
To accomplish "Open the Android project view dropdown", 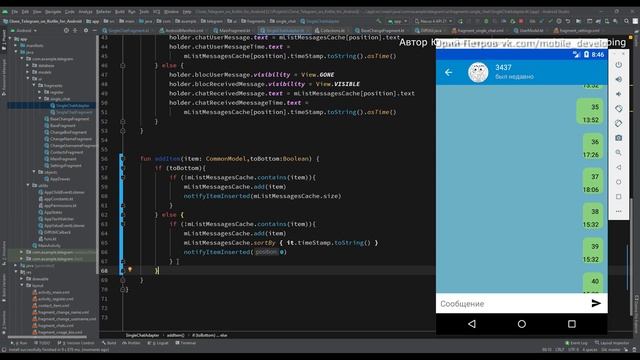I will [24, 30].
